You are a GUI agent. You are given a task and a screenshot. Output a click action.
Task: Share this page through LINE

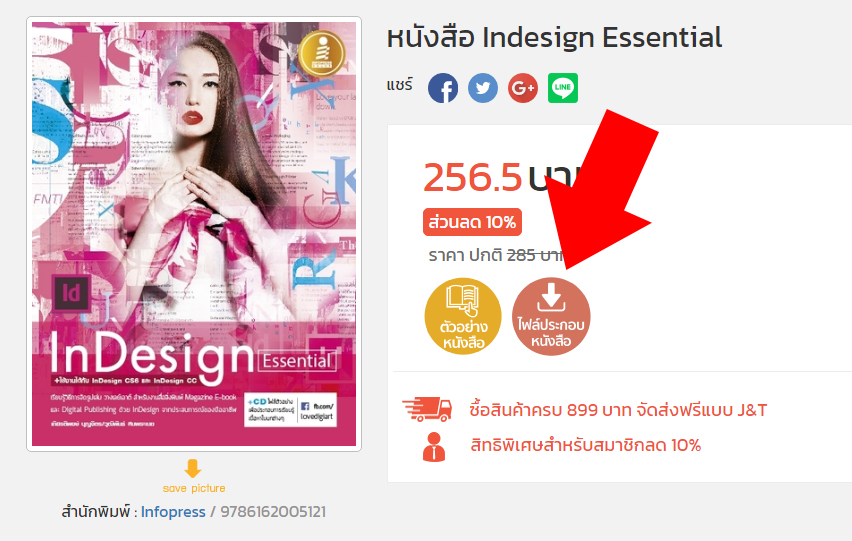[x=563, y=88]
